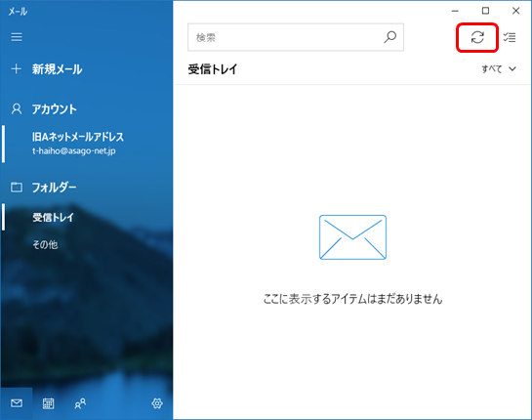532x420 pixels.
Task: Switch to the Calendar app icon
Action: pyautogui.click(x=48, y=403)
